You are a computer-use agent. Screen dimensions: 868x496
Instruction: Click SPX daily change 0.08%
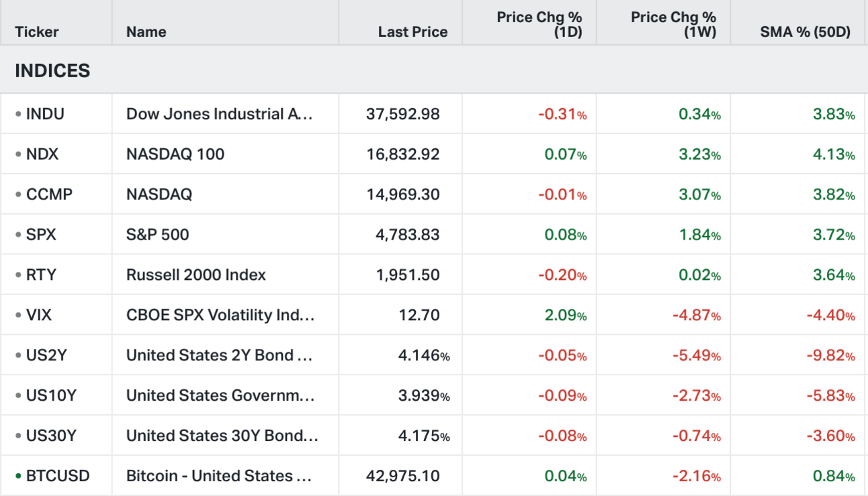(566, 235)
